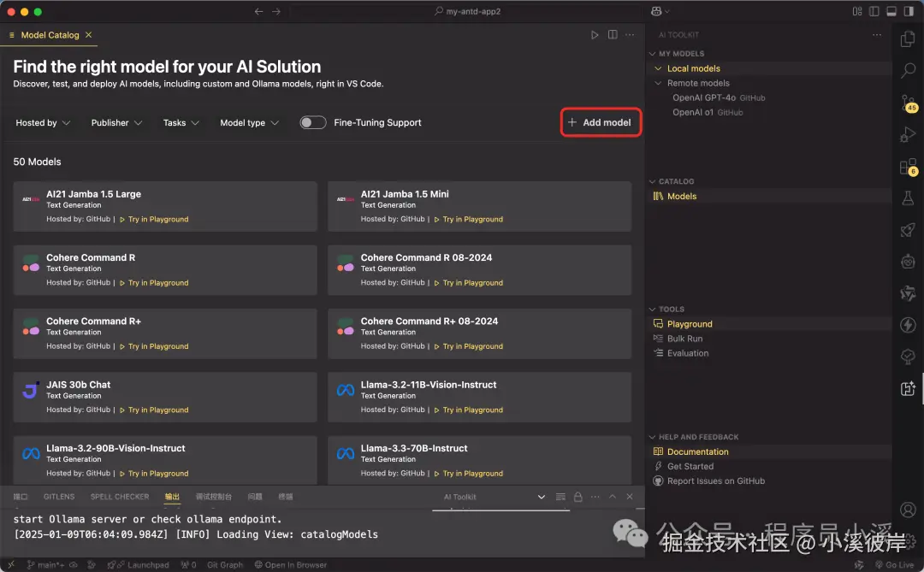Open the Hosted by filter dropdown
Screen dimensions: 924x572
[43, 122]
